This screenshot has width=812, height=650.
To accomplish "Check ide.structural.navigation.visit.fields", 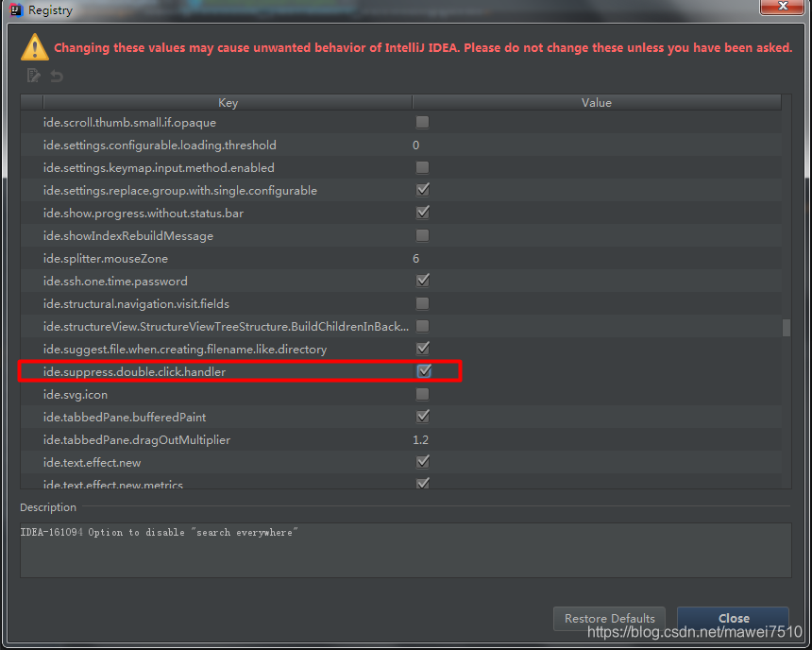I will pyautogui.click(x=423, y=303).
